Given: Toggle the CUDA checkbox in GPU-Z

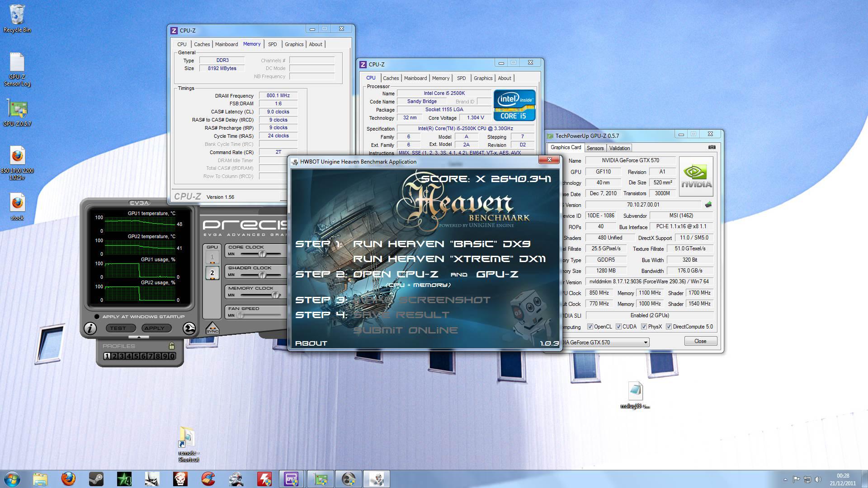Looking at the screenshot, I should (618, 327).
